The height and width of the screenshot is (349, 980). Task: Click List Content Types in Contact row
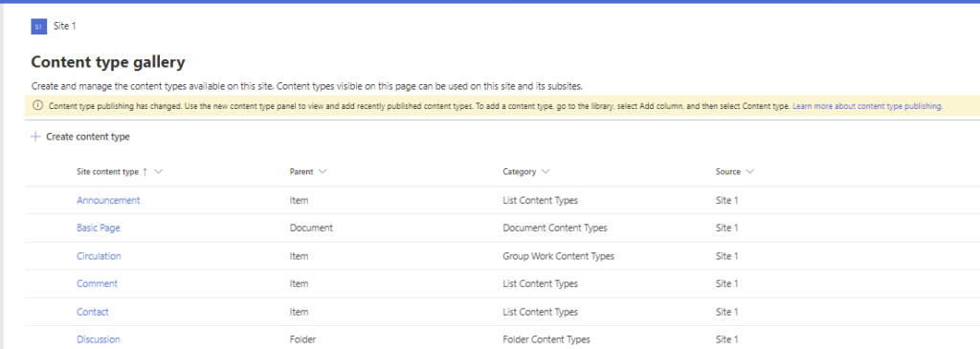(540, 312)
